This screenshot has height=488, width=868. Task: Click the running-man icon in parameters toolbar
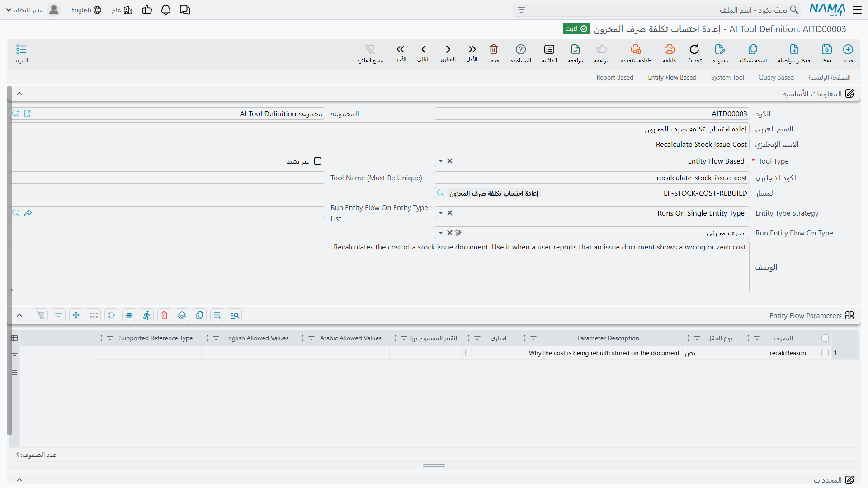(146, 315)
